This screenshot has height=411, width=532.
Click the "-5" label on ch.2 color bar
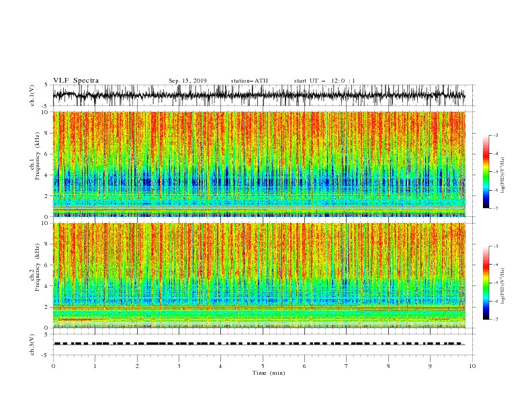click(x=495, y=283)
